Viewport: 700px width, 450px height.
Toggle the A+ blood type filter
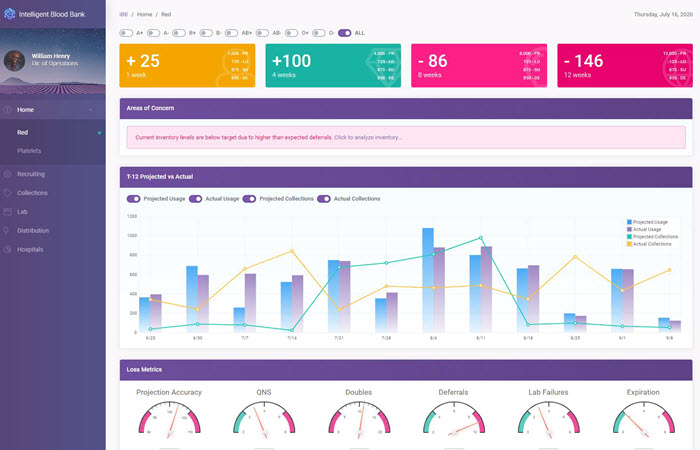click(125, 33)
